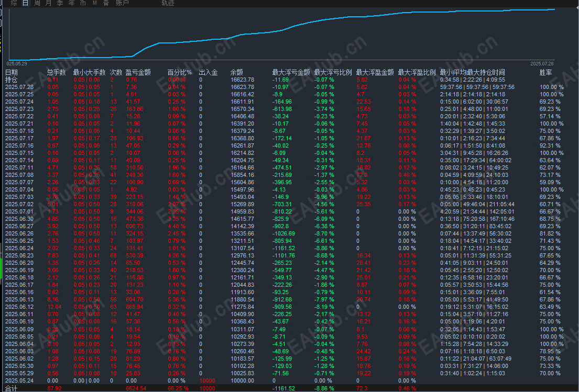
Task: Click the 胜率 column header
Action: click(x=546, y=72)
